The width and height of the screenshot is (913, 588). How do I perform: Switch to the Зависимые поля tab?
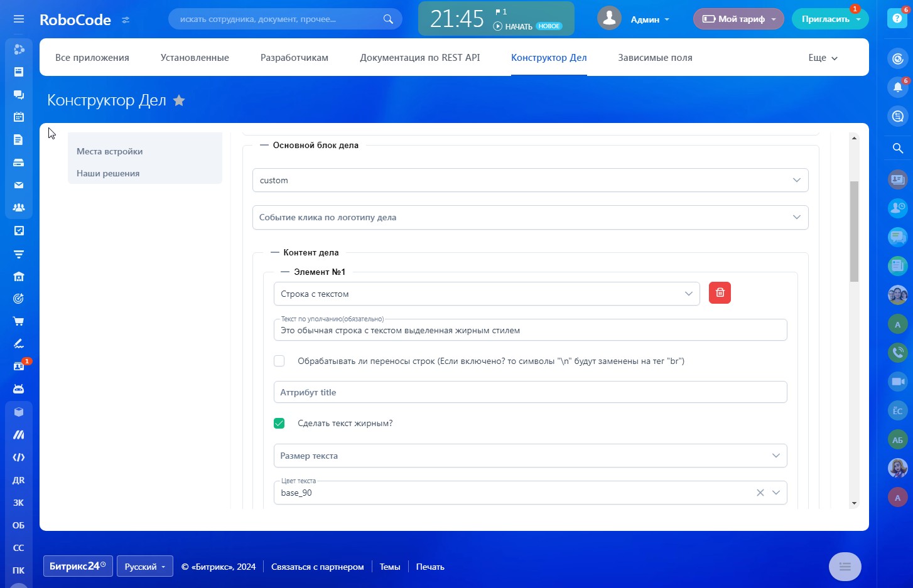click(x=655, y=58)
